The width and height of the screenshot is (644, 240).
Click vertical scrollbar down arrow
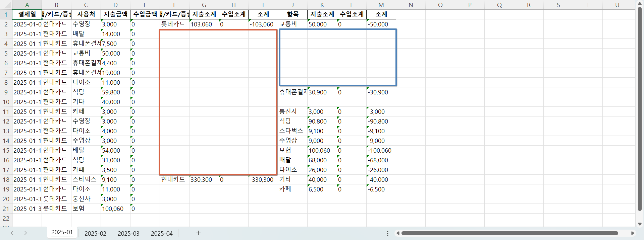tap(640, 224)
